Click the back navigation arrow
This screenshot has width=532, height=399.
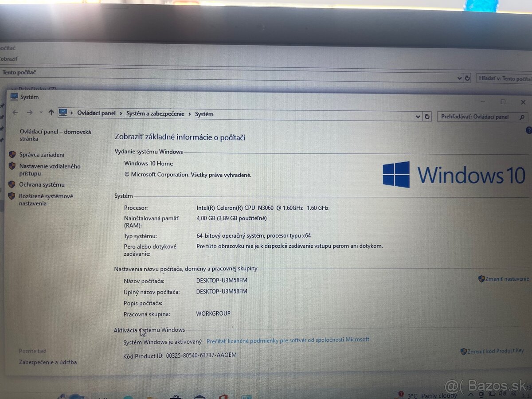(x=15, y=113)
